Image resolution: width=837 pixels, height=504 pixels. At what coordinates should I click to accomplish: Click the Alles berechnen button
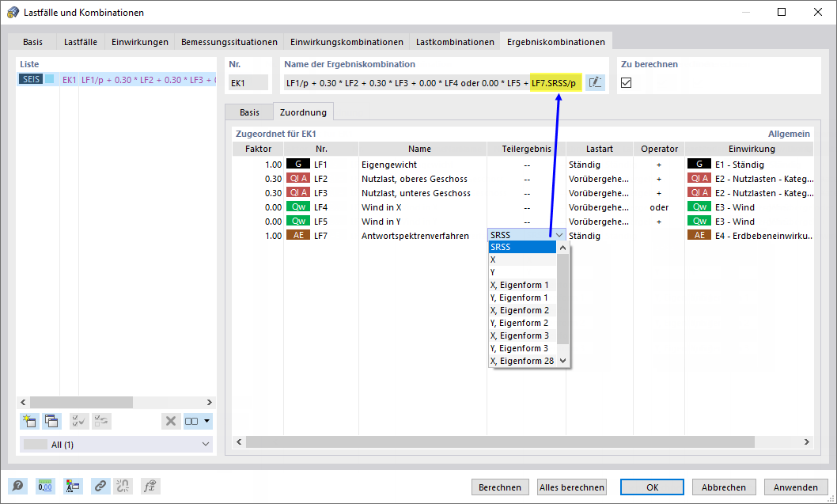coord(572,487)
